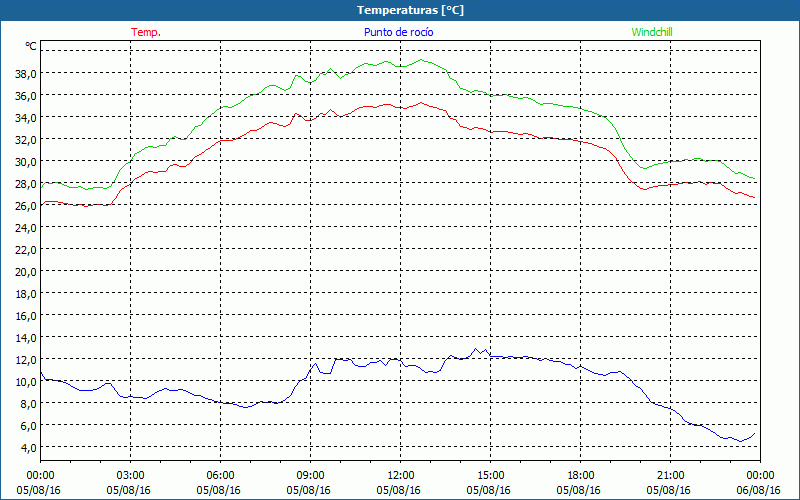
Task: Click the 12:00 time axis label
Action: (401, 475)
